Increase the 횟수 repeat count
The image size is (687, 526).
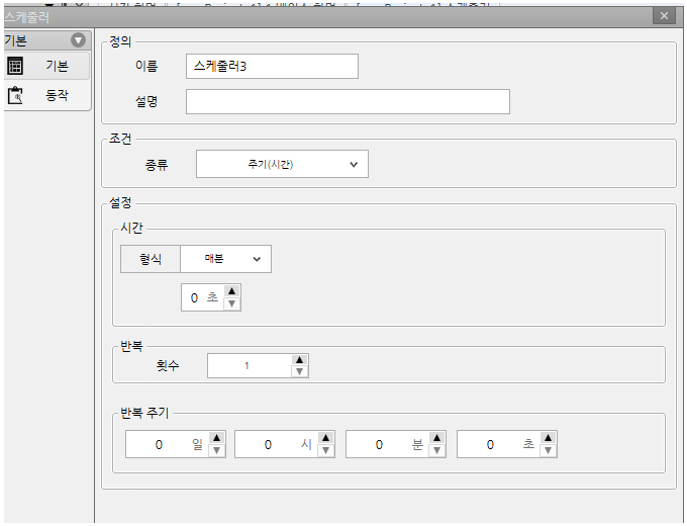(x=299, y=360)
